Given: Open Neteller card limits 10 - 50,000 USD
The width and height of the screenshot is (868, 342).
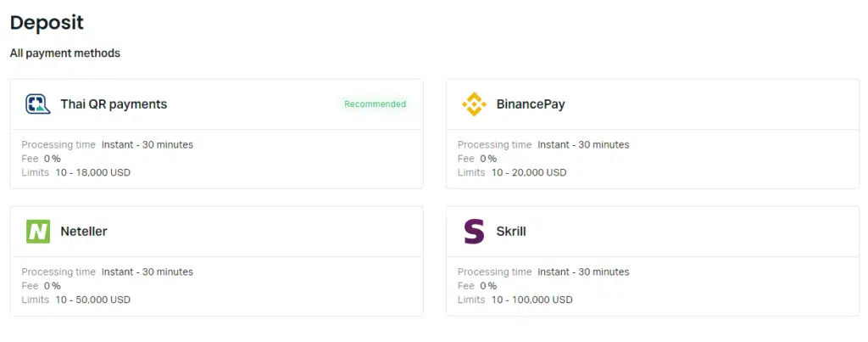Looking at the screenshot, I should point(75,300).
